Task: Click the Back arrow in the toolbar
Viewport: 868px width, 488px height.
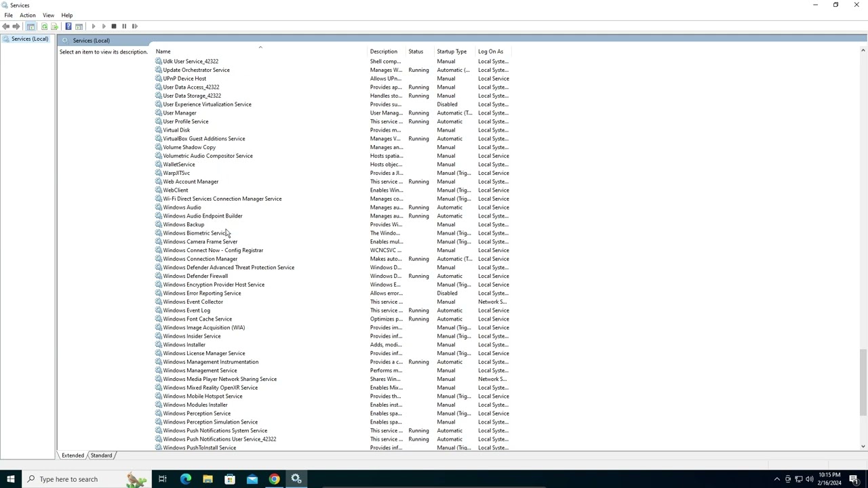Action: click(x=6, y=26)
